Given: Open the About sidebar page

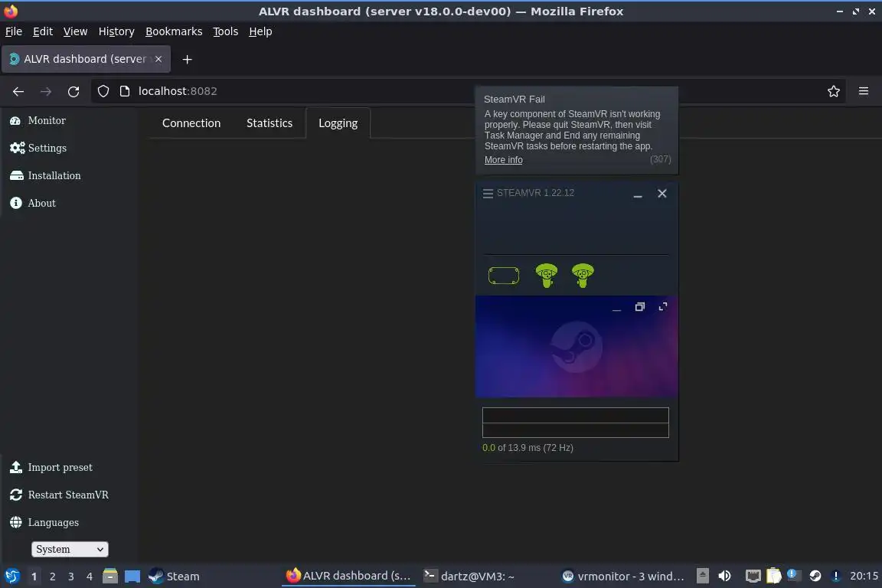Looking at the screenshot, I should click(x=33, y=203).
